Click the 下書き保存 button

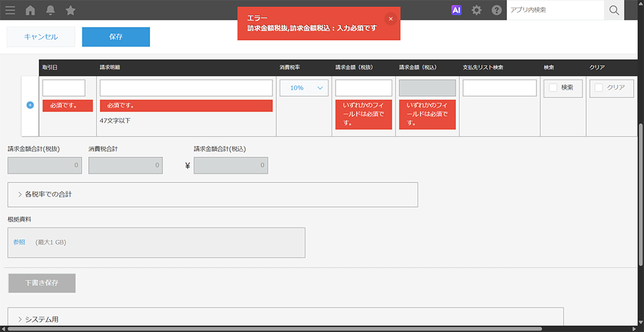42,283
